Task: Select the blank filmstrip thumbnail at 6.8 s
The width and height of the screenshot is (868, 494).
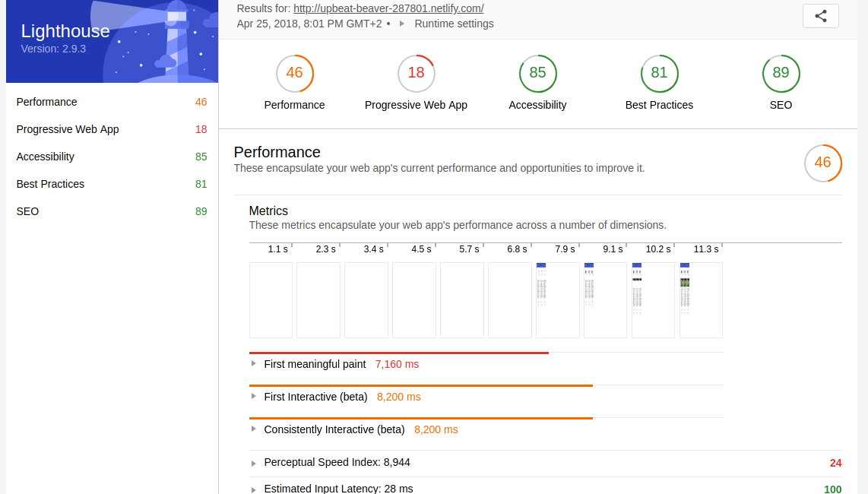Action: coord(510,300)
